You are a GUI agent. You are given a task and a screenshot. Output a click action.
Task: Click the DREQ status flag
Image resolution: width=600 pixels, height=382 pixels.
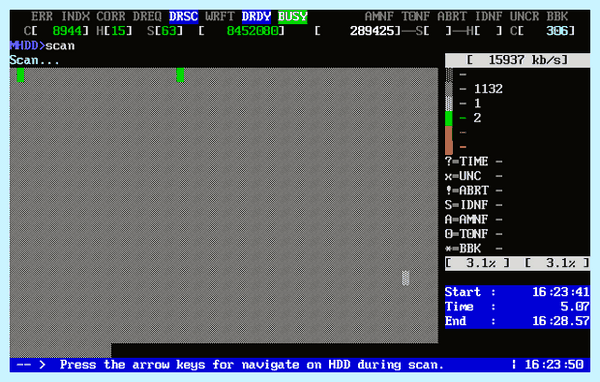click(x=147, y=16)
